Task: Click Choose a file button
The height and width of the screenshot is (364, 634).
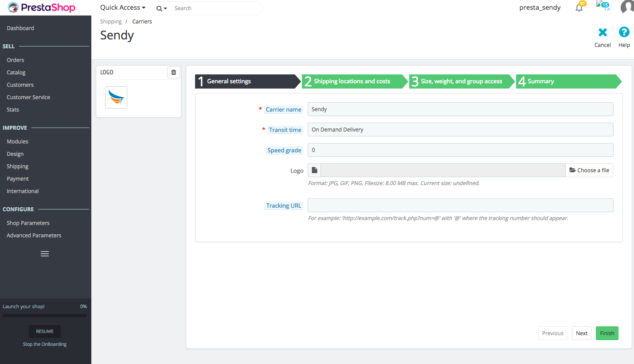Action: pos(589,170)
